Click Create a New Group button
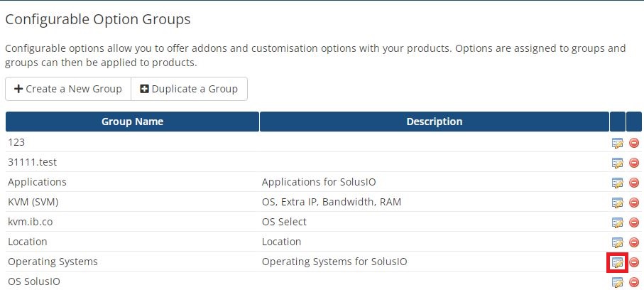The height and width of the screenshot is (290, 644). [x=68, y=89]
